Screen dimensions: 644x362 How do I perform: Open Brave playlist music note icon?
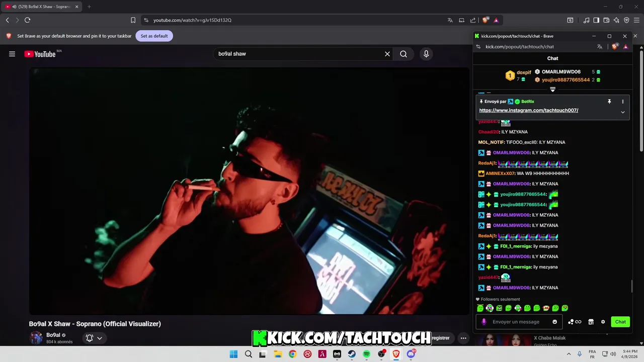pyautogui.click(x=586, y=20)
